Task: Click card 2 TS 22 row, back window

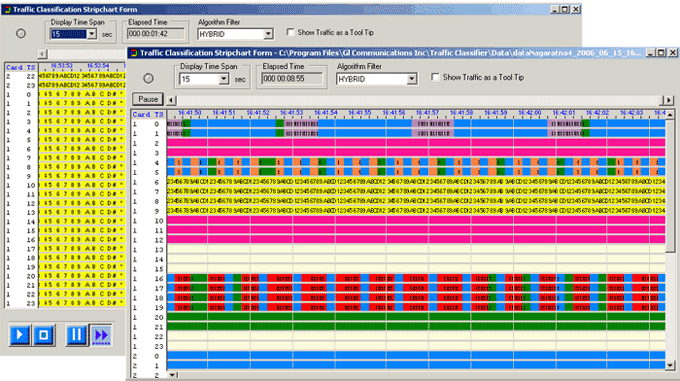Action: (65, 76)
